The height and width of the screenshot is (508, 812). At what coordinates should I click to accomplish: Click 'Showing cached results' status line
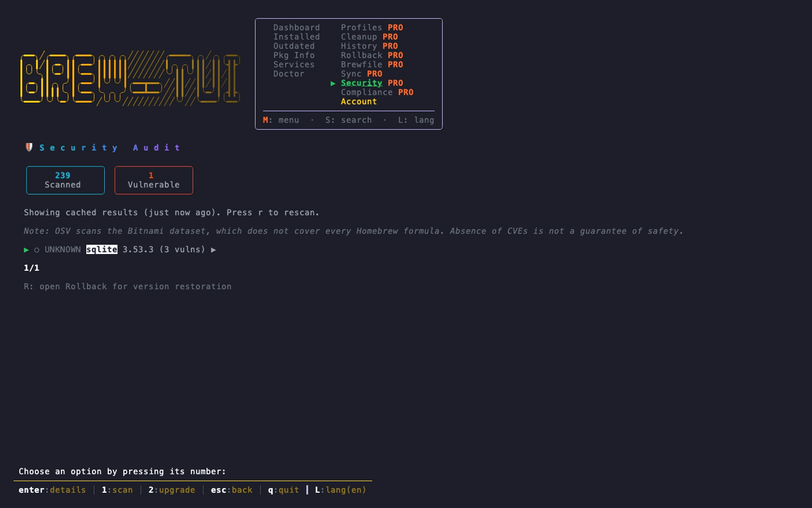point(171,213)
